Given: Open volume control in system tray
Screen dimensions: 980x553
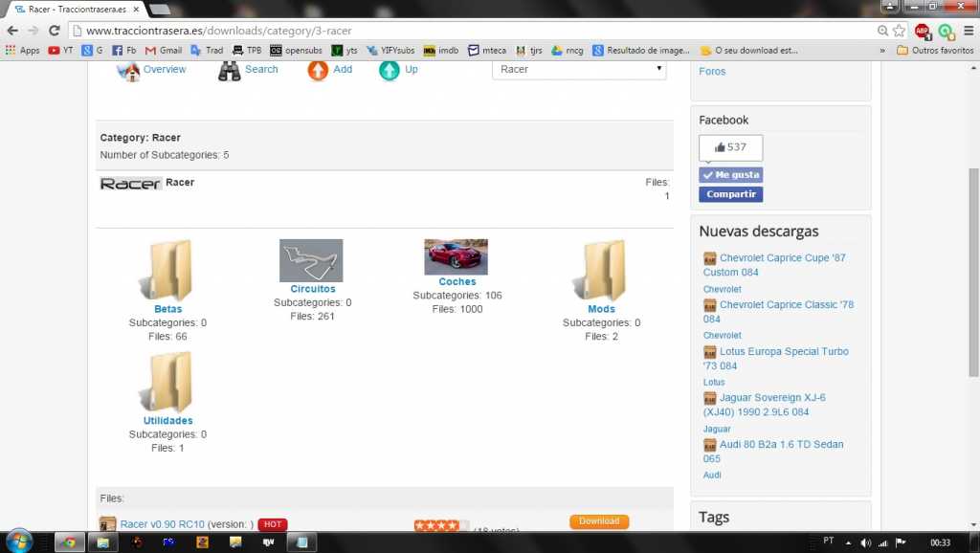Looking at the screenshot, I should tap(865, 542).
